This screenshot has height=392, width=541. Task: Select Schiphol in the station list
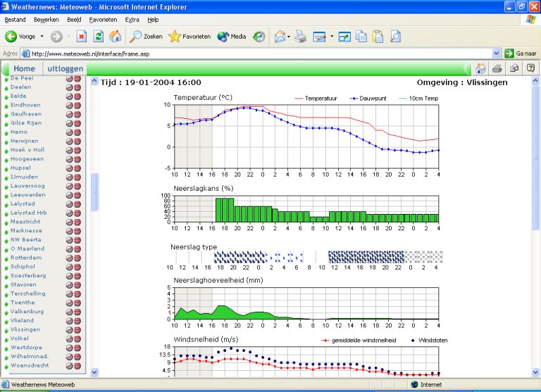click(x=23, y=267)
